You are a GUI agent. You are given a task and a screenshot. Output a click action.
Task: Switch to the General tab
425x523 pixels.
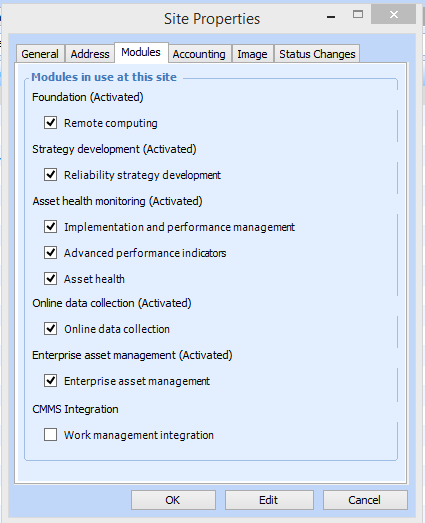(x=40, y=54)
